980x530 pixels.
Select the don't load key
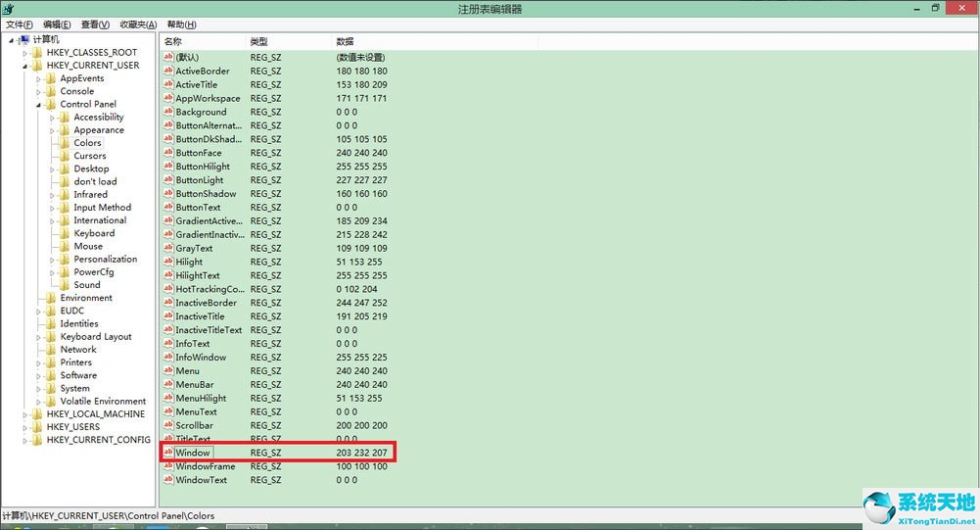pos(95,181)
